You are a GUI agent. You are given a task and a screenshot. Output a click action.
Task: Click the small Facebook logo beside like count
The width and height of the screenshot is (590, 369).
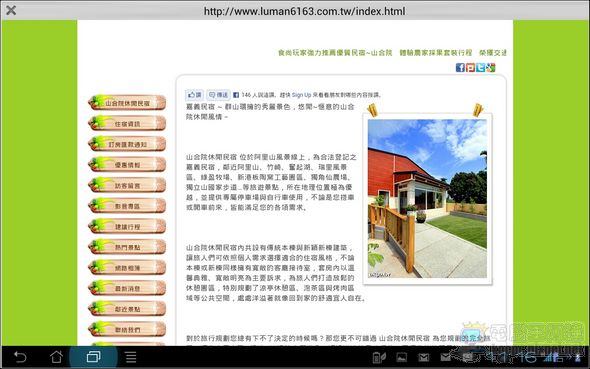pos(236,95)
